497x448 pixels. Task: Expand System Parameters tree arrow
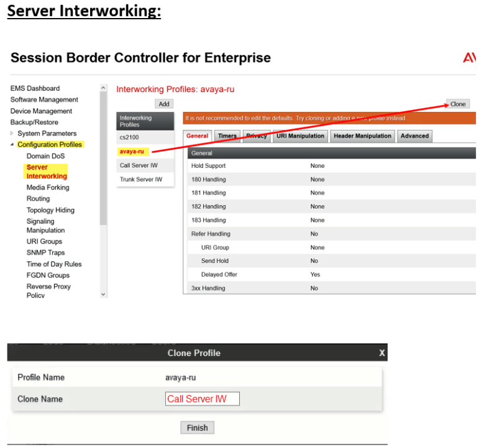12,133
